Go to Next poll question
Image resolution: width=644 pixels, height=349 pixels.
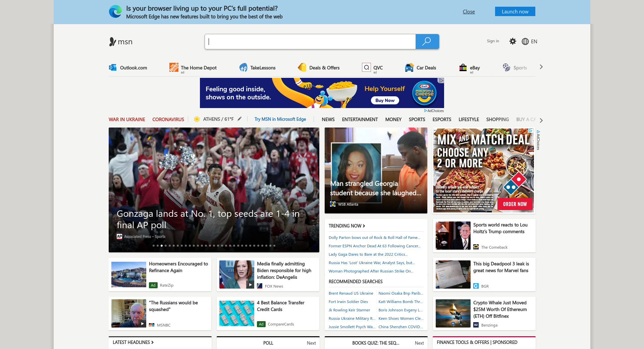coord(311,343)
